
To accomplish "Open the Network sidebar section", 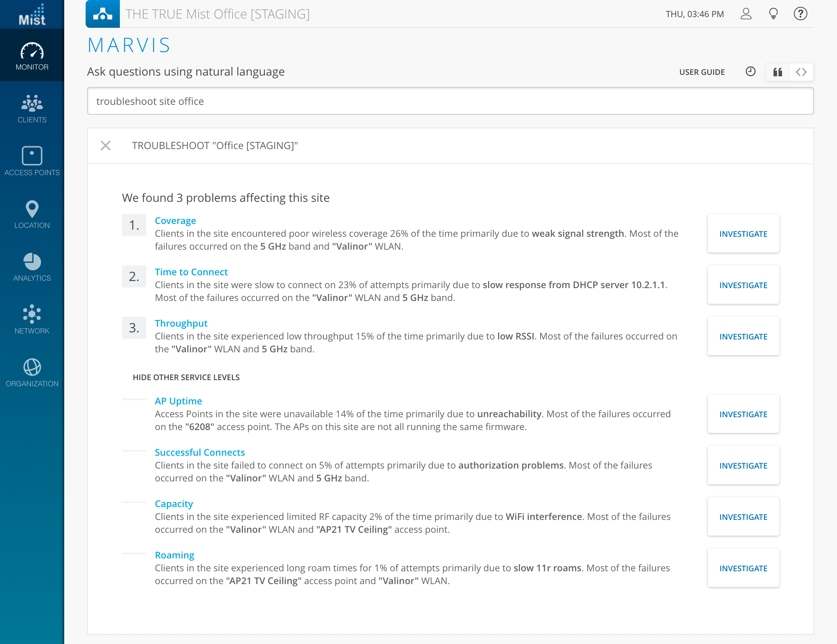I will 32,320.
